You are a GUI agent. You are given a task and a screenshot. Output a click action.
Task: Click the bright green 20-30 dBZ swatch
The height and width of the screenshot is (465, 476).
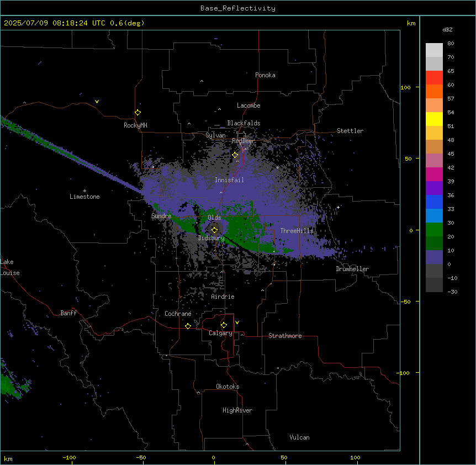click(x=434, y=230)
